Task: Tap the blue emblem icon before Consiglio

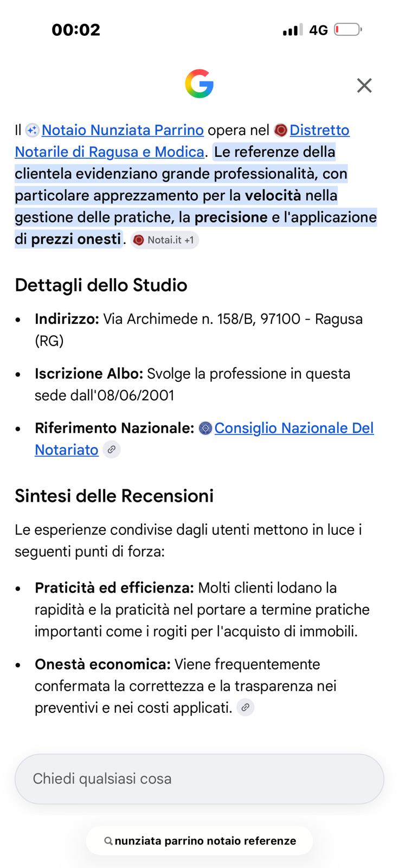Action: click(205, 428)
